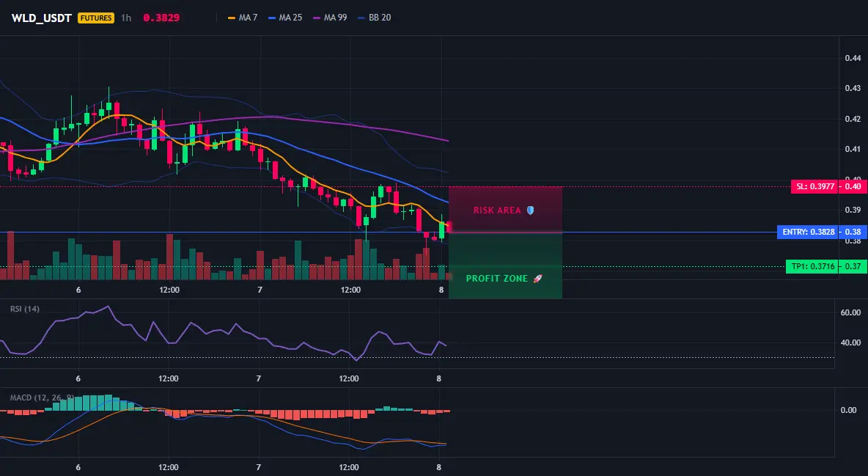Click the '7' date label under the RSI panel

pos(259,378)
